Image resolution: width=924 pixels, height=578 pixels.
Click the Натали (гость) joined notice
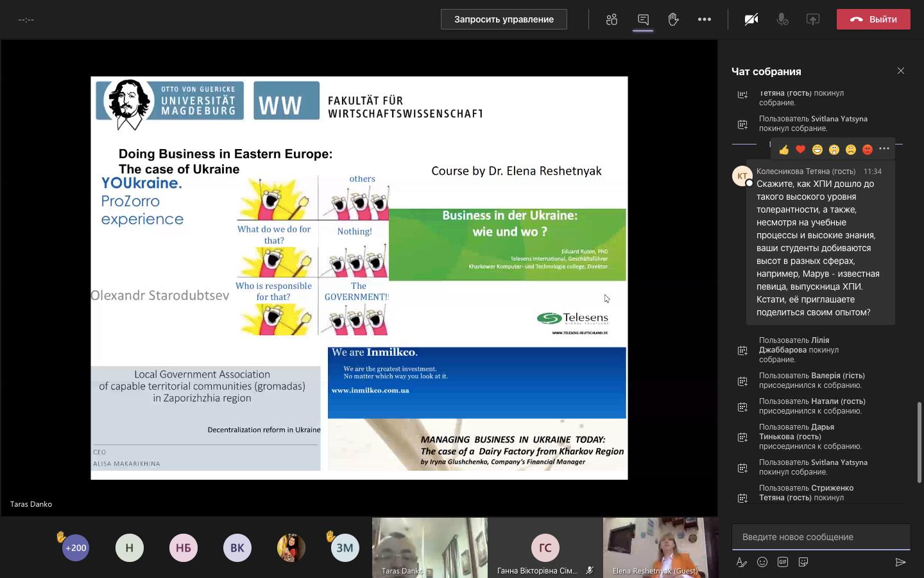click(x=812, y=406)
